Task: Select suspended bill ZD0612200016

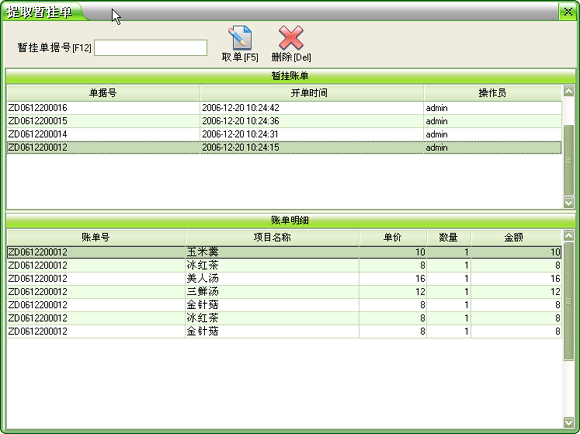Action: [x=284, y=108]
